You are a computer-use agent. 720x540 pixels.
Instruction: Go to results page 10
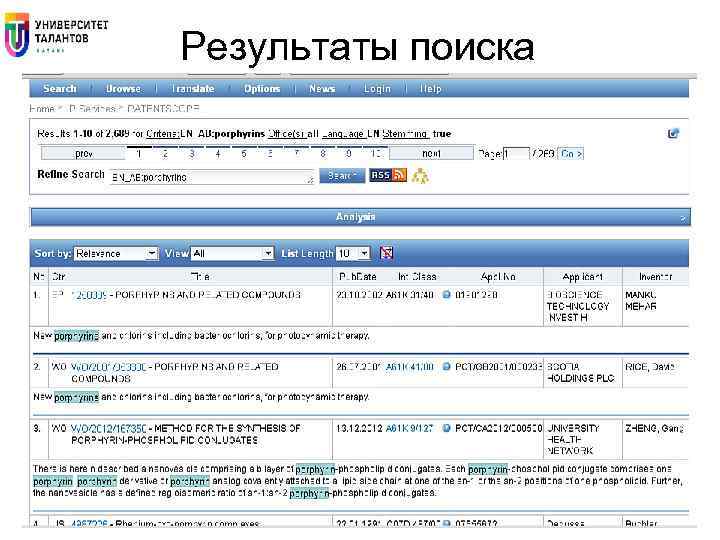tap(375, 153)
